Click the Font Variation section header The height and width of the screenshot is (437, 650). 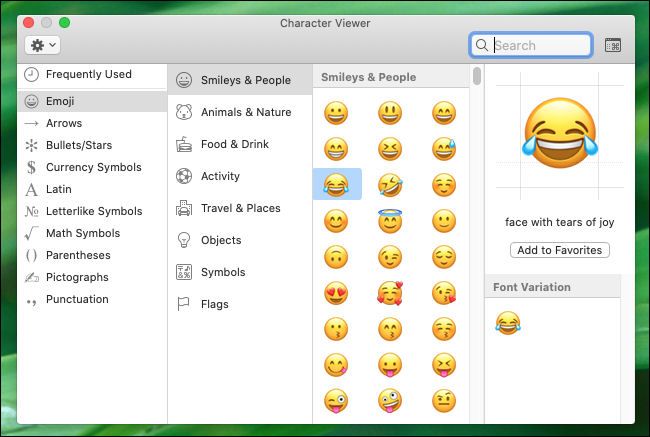[x=553, y=287]
